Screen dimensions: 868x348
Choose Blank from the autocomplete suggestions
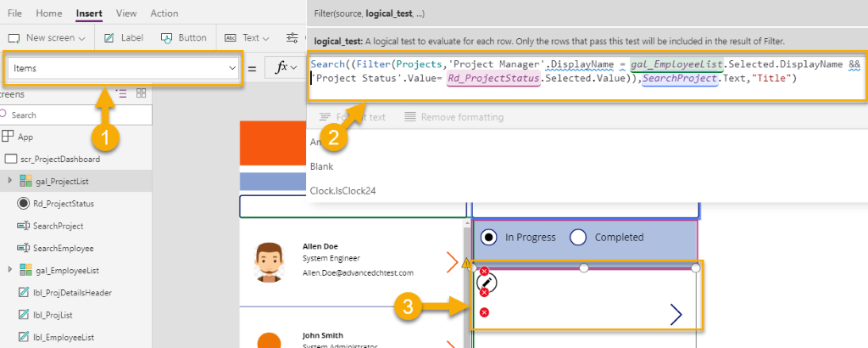point(321,166)
